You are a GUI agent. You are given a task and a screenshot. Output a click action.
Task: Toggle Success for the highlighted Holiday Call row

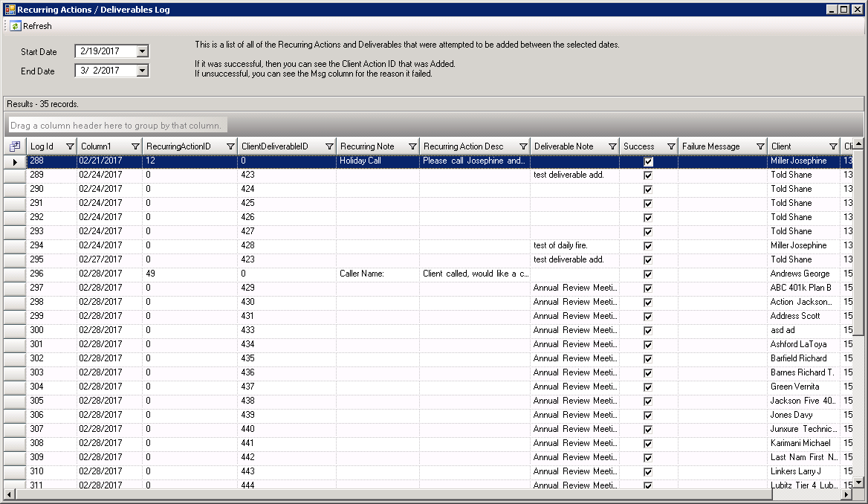point(647,161)
